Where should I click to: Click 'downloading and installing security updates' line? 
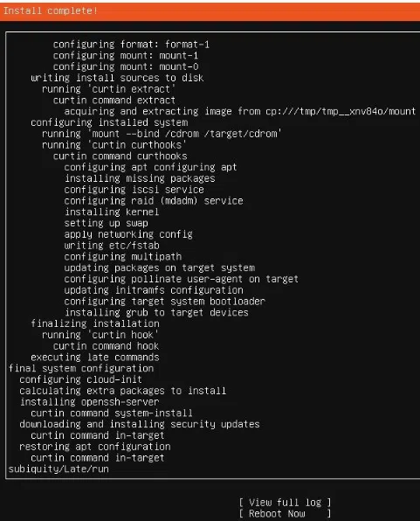point(140,424)
